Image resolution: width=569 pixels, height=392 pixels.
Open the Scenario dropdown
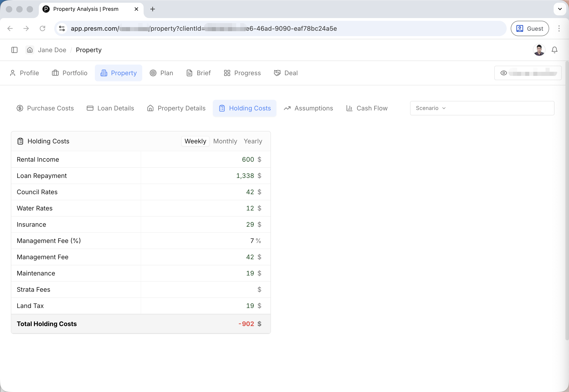482,108
